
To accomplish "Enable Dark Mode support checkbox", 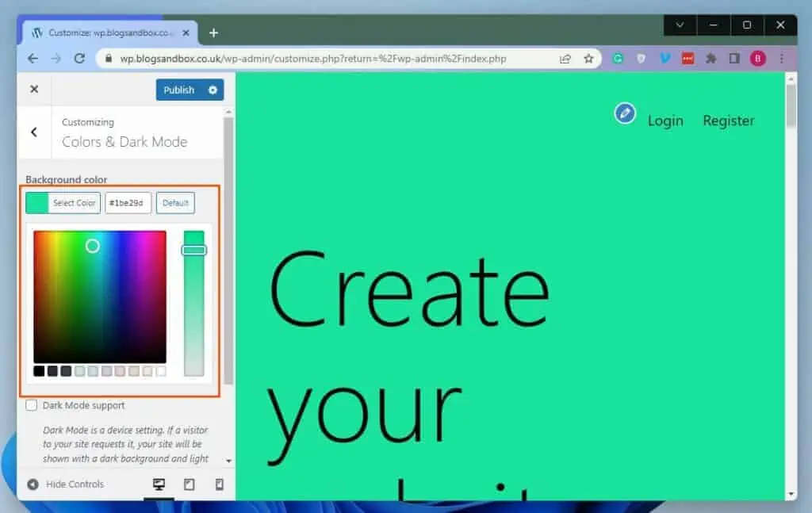I will (x=32, y=405).
